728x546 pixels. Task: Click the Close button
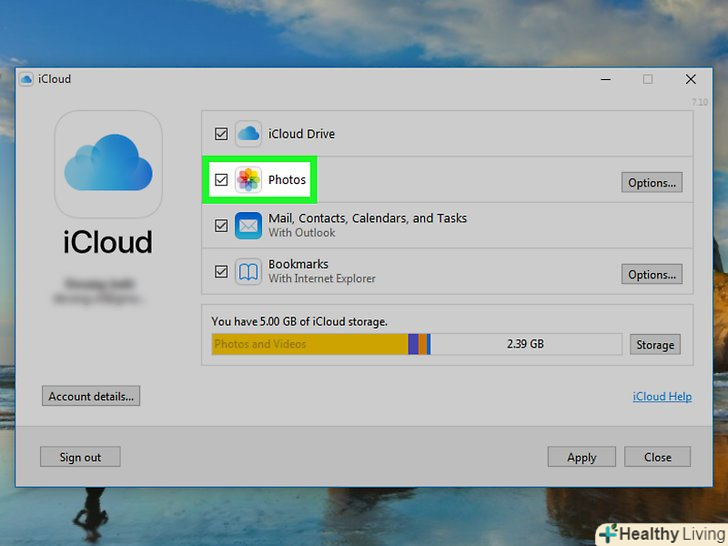(657, 457)
